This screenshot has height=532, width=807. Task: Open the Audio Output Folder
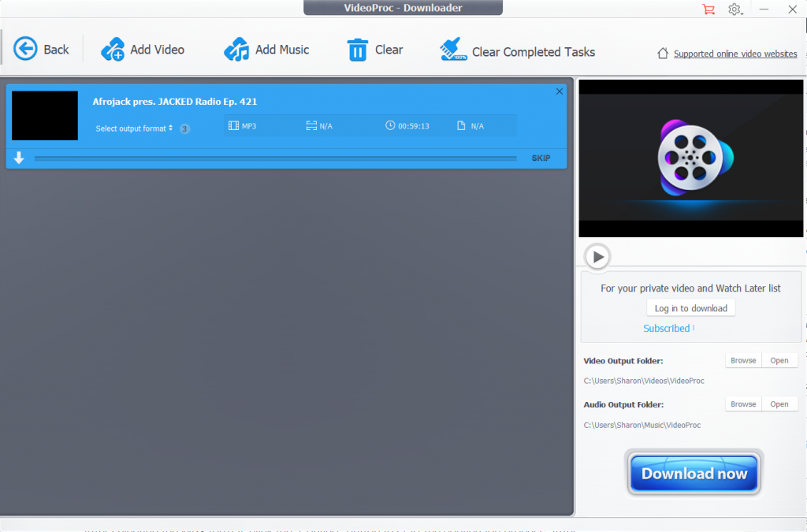point(779,404)
